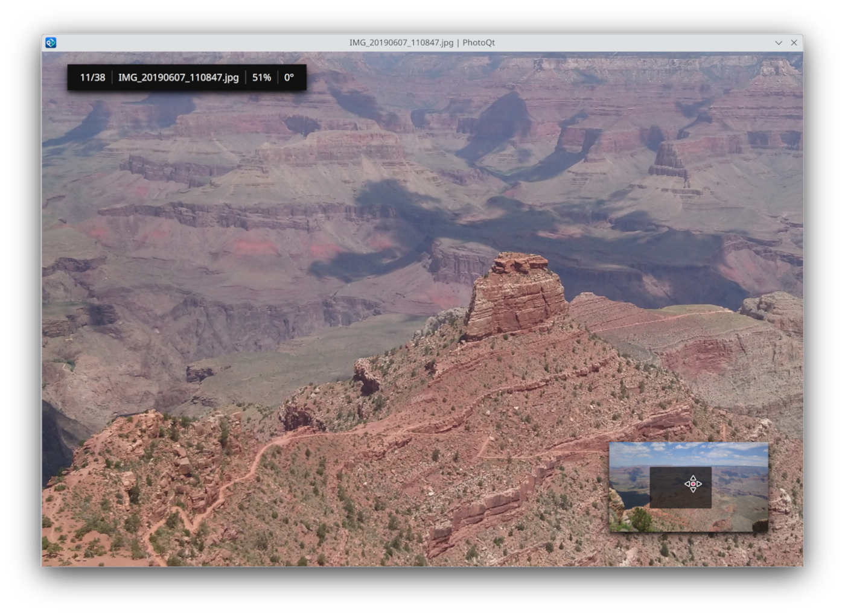Click the zoom percentage to reset zoom
Image resolution: width=845 pixels, height=616 pixels.
[261, 77]
